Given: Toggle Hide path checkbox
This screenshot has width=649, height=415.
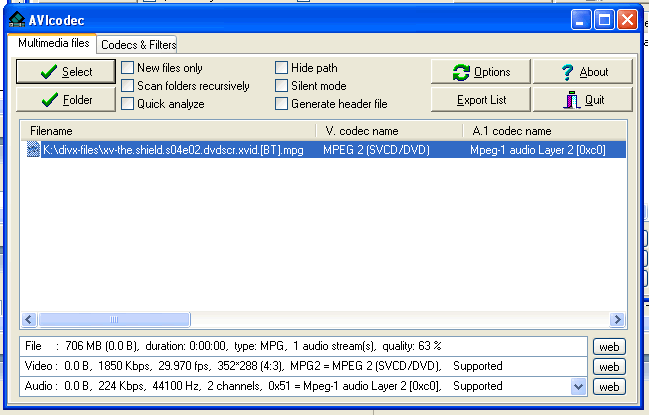Looking at the screenshot, I should tap(281, 67).
